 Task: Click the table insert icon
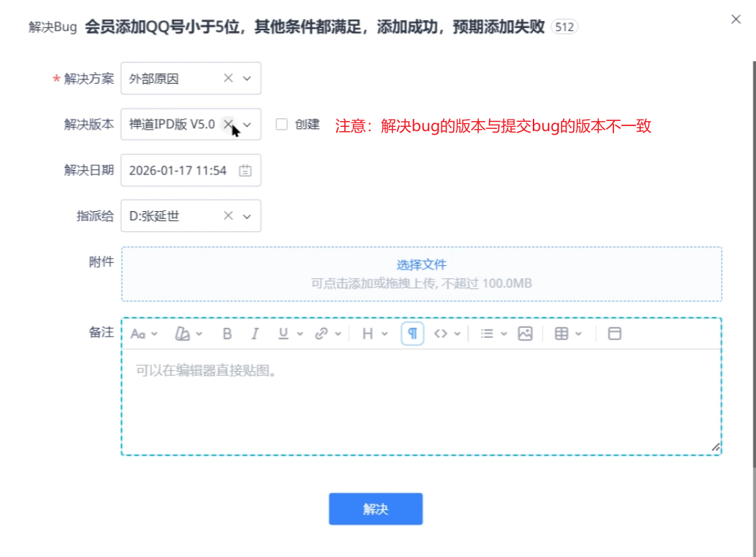coord(562,334)
